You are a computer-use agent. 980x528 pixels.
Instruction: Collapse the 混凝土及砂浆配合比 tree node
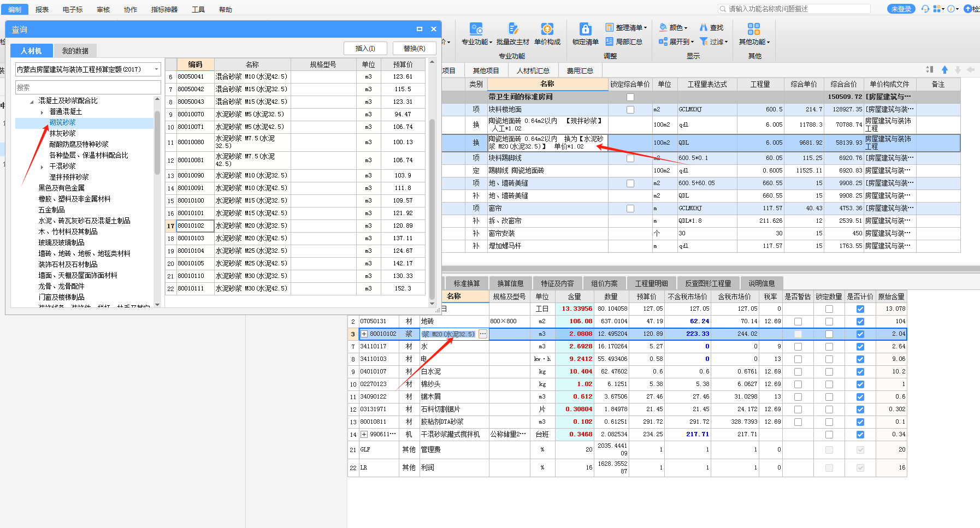[x=32, y=102]
